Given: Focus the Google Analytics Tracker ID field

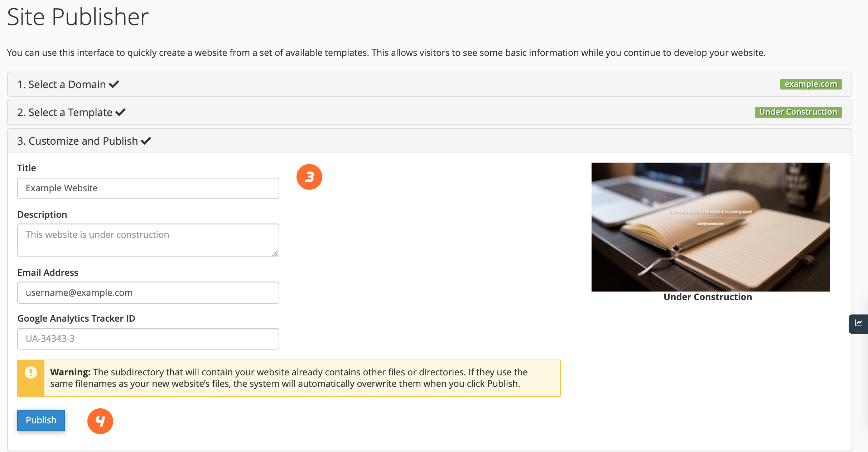Looking at the screenshot, I should click(x=148, y=339).
